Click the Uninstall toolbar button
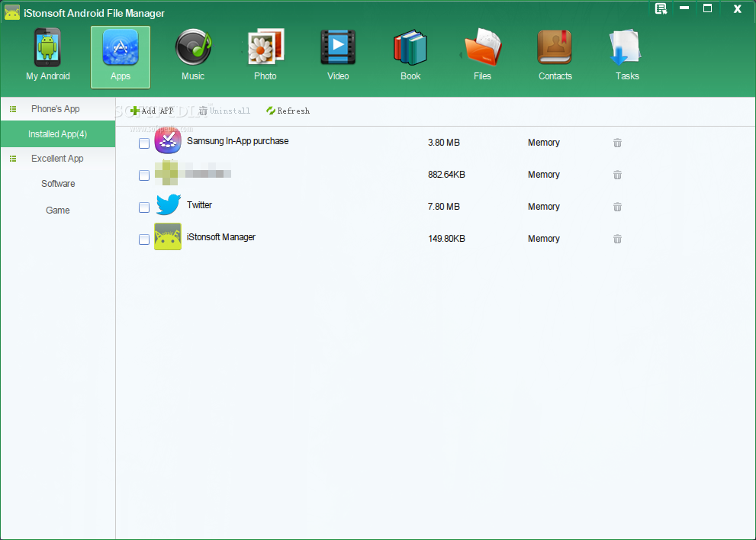The width and height of the screenshot is (756, 540). (x=225, y=111)
